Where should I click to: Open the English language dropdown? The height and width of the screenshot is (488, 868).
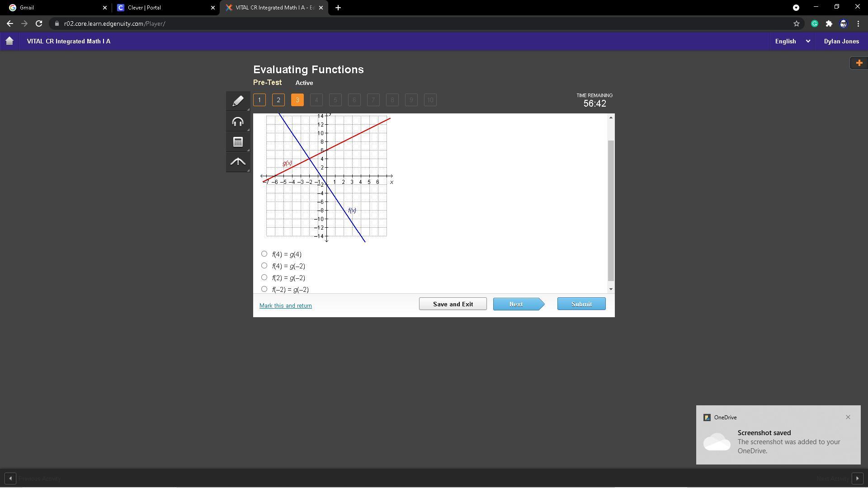792,41
